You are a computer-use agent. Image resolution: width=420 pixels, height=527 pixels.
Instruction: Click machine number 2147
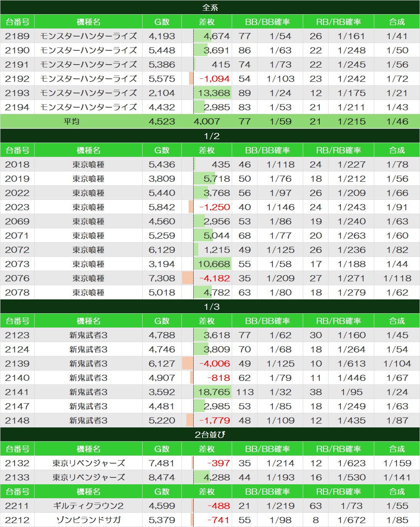[x=17, y=406]
